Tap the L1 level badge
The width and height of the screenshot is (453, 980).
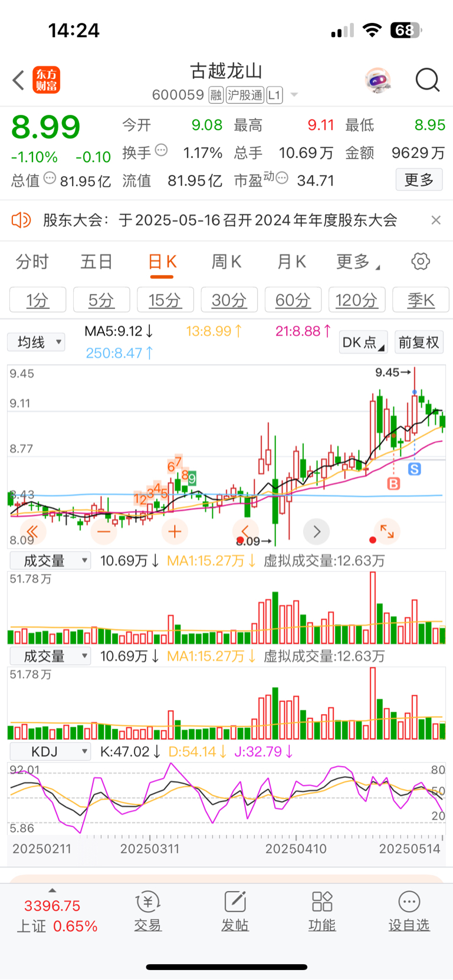tap(274, 95)
